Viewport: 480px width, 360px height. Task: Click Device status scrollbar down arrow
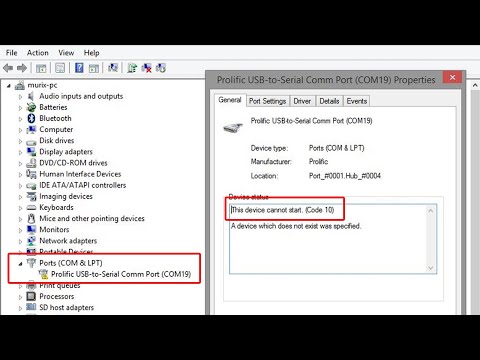pyautogui.click(x=430, y=268)
